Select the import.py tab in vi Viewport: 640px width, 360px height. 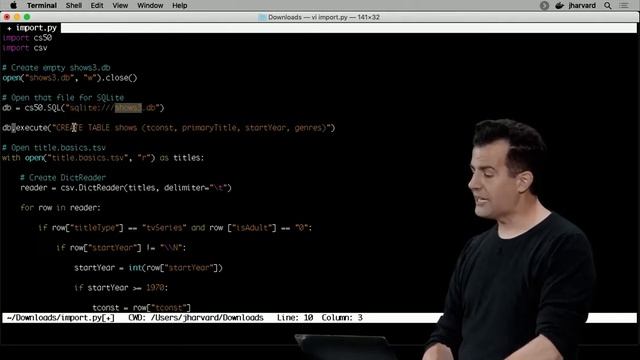31,28
